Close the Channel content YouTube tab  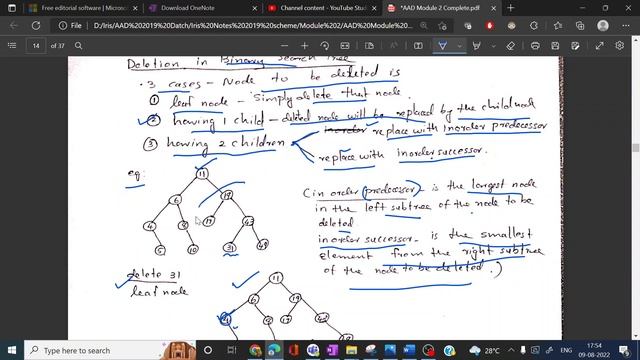click(x=374, y=8)
